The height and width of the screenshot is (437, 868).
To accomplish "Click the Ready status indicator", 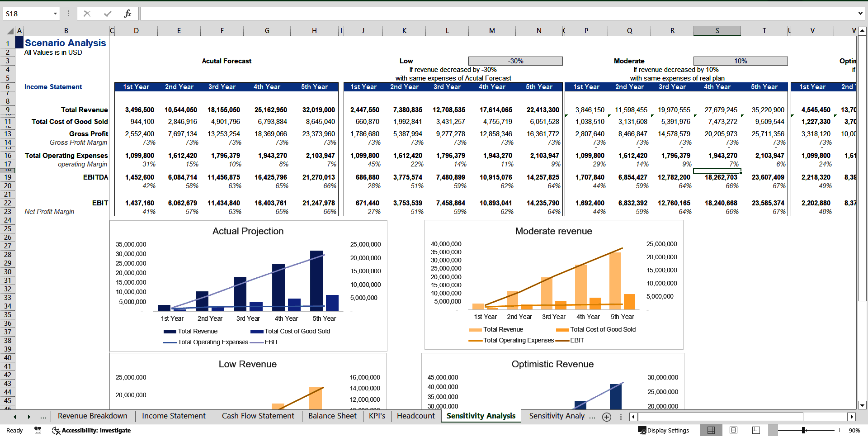I will pos(14,430).
